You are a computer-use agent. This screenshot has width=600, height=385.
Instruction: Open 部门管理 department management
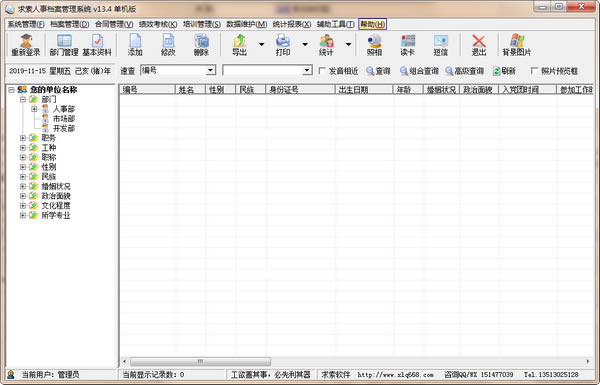click(x=64, y=45)
